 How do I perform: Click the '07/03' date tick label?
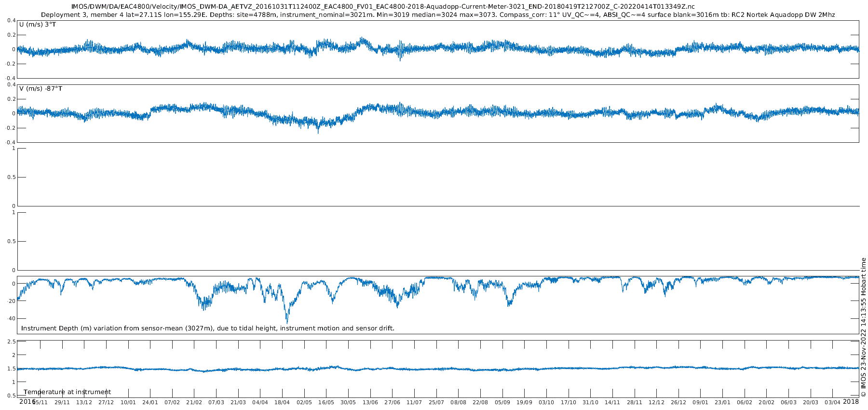216,402
